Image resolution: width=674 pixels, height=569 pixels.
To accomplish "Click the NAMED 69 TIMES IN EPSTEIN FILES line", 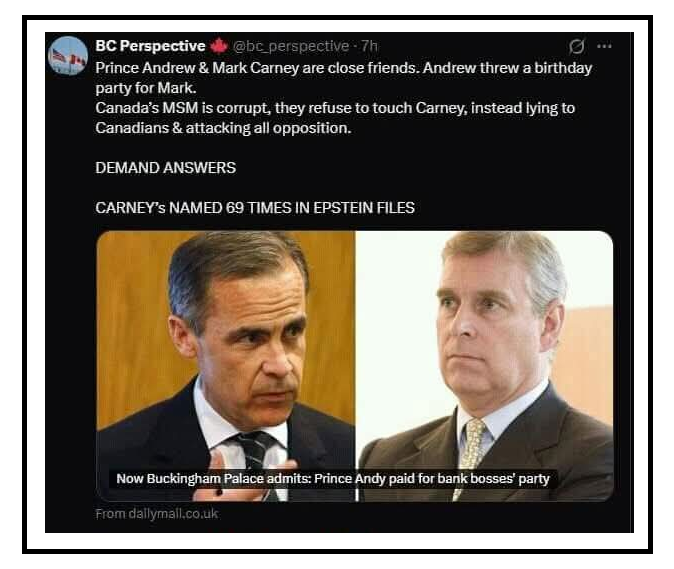I will pos(255,208).
